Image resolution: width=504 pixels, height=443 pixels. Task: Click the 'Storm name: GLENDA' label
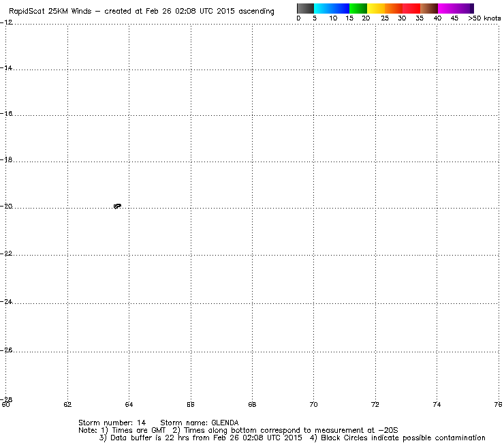pyautogui.click(x=200, y=423)
